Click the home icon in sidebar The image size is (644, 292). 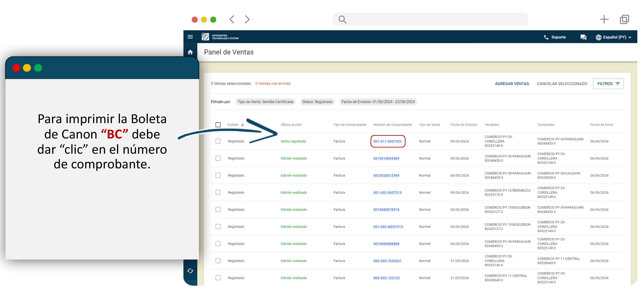click(190, 52)
